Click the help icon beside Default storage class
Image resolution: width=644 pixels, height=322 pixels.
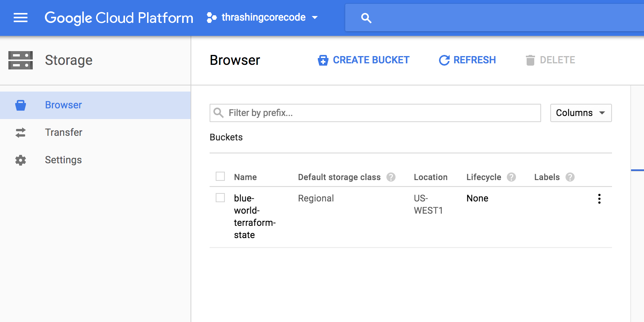391,177
